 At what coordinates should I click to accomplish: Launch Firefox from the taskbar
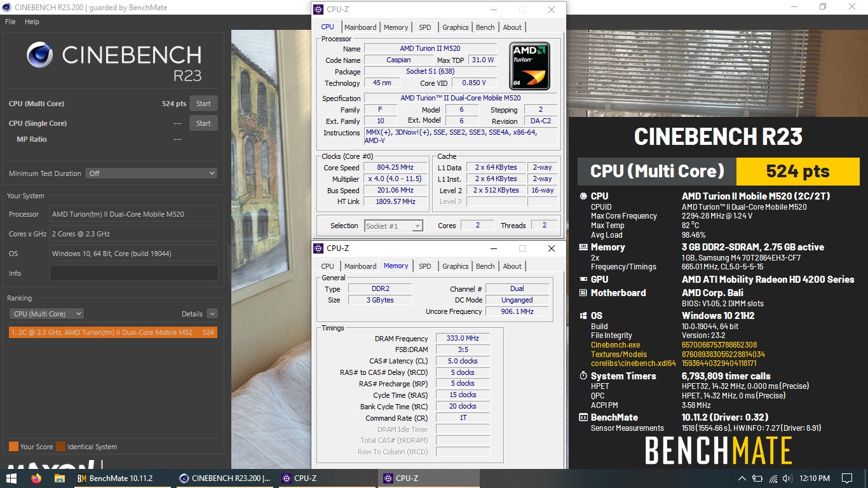(36, 478)
